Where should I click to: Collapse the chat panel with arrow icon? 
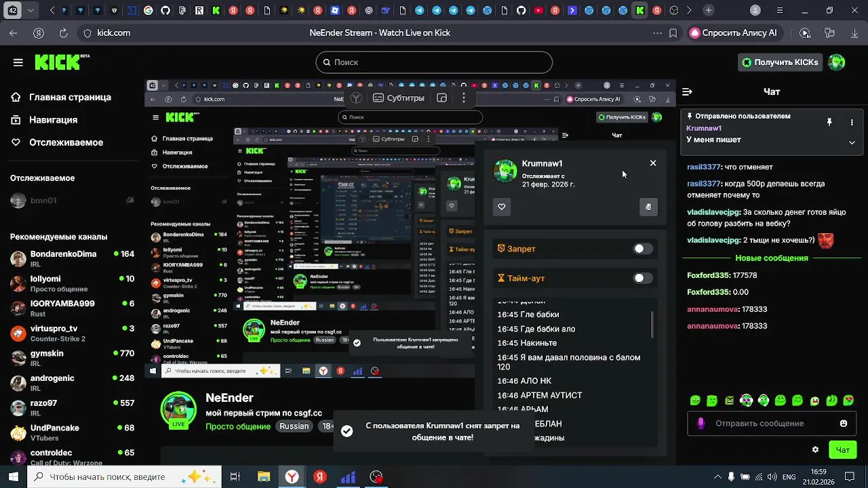coord(687,91)
